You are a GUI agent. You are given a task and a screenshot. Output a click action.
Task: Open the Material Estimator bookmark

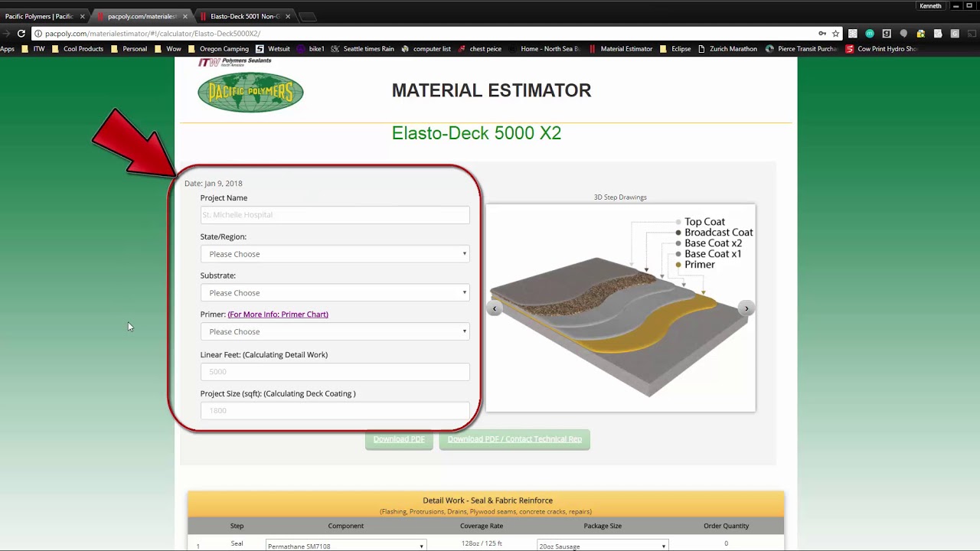[x=621, y=49]
